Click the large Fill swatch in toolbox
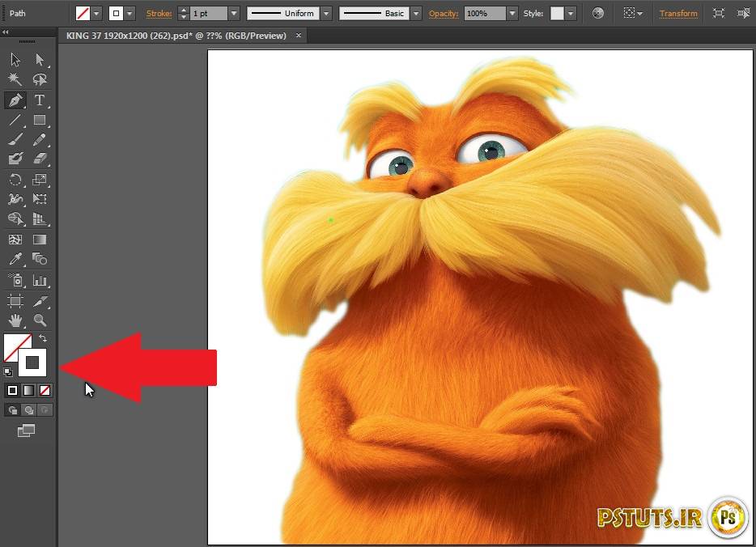 [x=15, y=345]
